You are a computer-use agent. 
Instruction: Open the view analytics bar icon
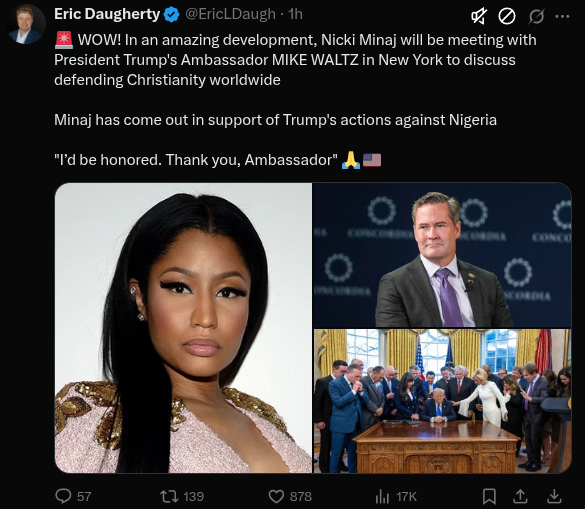point(382,496)
